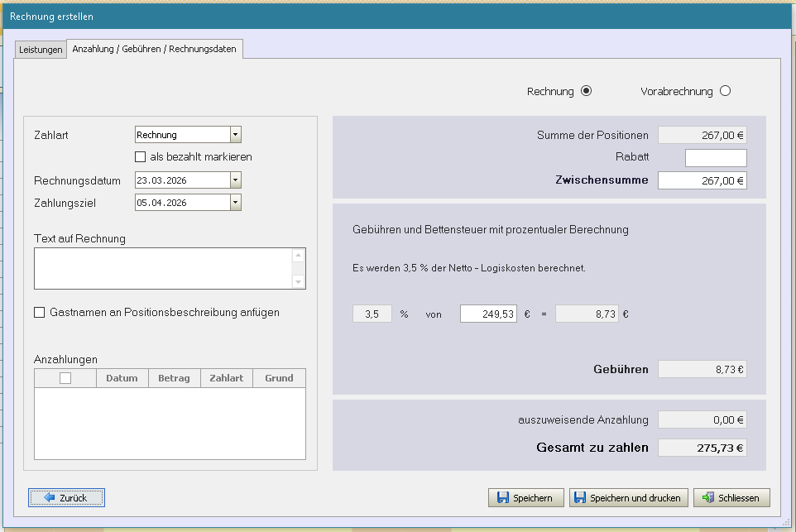Screen dimensions: 796x532
Task: Click the 249,53 Logiskosten base field
Action: point(488,314)
